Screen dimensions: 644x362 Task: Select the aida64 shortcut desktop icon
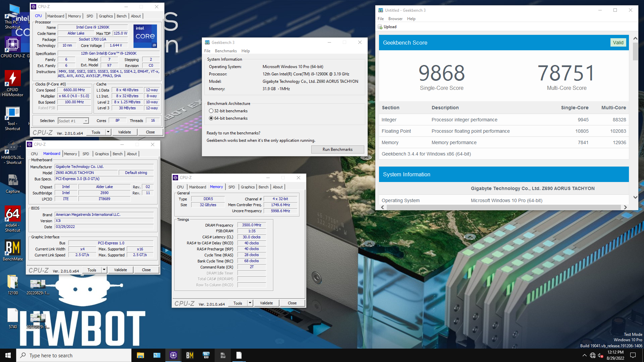(x=13, y=219)
